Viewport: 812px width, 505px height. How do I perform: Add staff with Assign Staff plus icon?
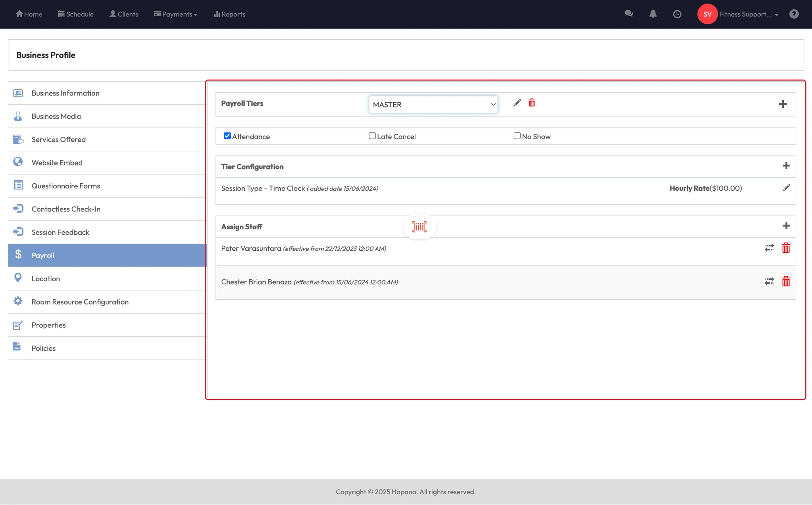(x=786, y=226)
